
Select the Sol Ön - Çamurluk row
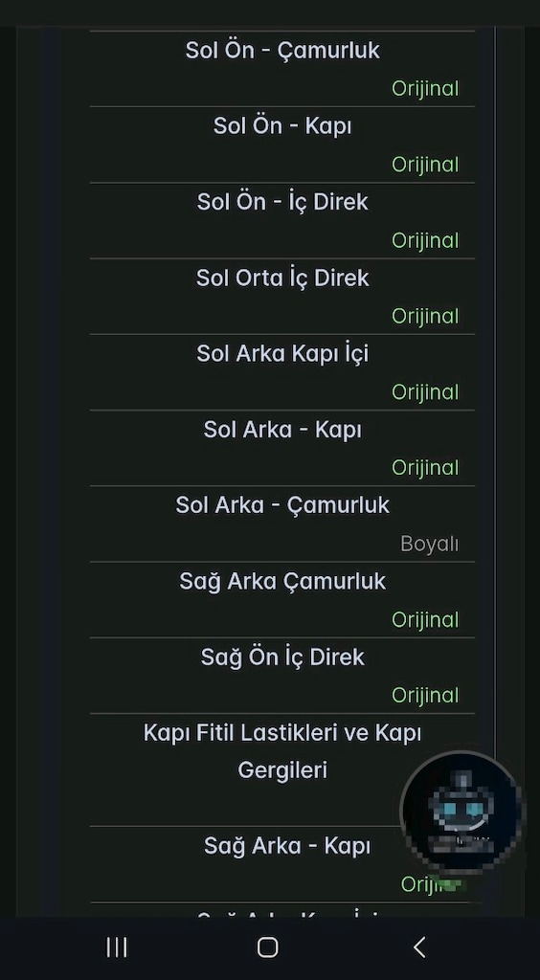pyautogui.click(x=281, y=69)
